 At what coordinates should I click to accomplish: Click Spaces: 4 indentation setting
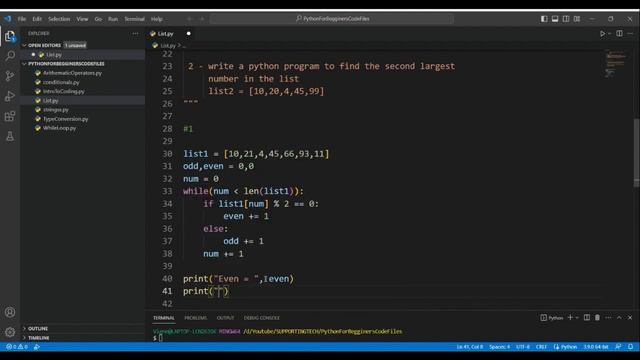click(x=500, y=347)
